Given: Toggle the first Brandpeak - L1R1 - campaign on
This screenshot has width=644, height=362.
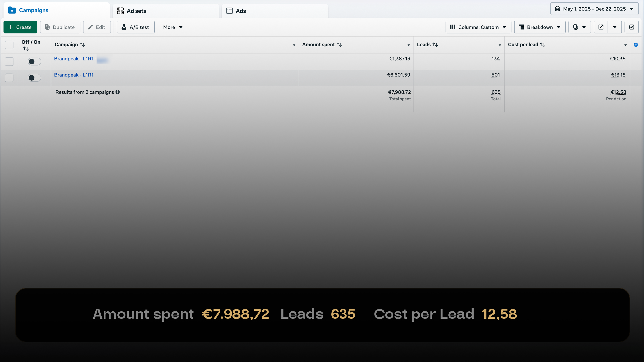Looking at the screenshot, I should coord(34,61).
